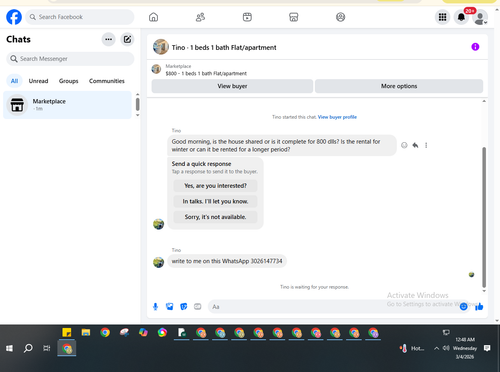Go to the Home feed icon
Screen dimensions: 500x372
(153, 17)
